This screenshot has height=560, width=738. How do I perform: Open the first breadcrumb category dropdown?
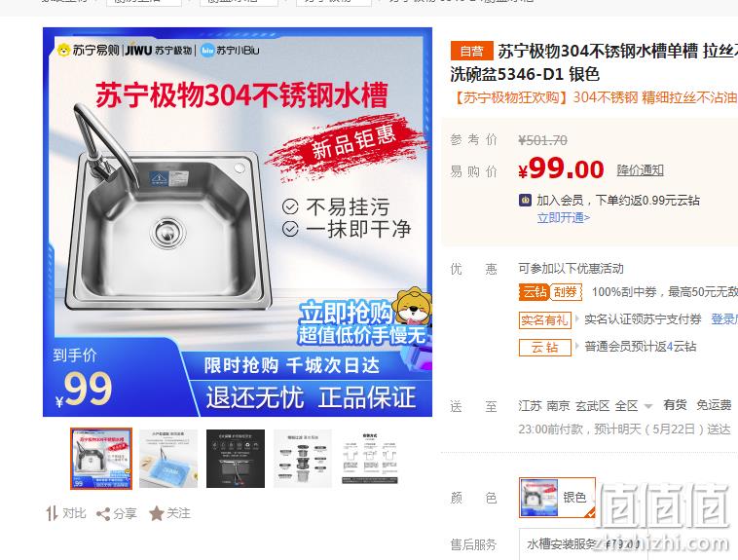pyautogui.click(x=143, y=2)
